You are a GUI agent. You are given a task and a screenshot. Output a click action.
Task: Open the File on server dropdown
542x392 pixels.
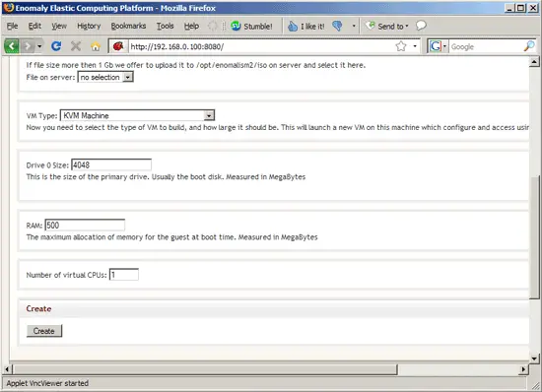pos(105,77)
